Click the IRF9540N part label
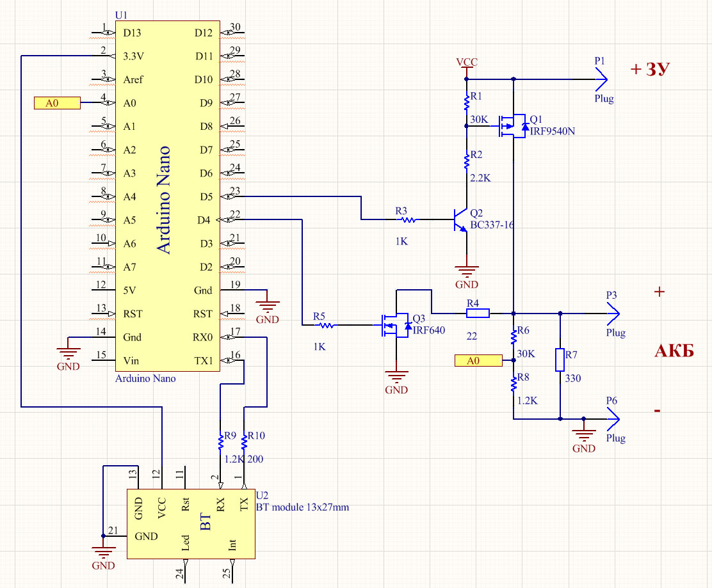The width and height of the screenshot is (712, 588). (x=552, y=131)
